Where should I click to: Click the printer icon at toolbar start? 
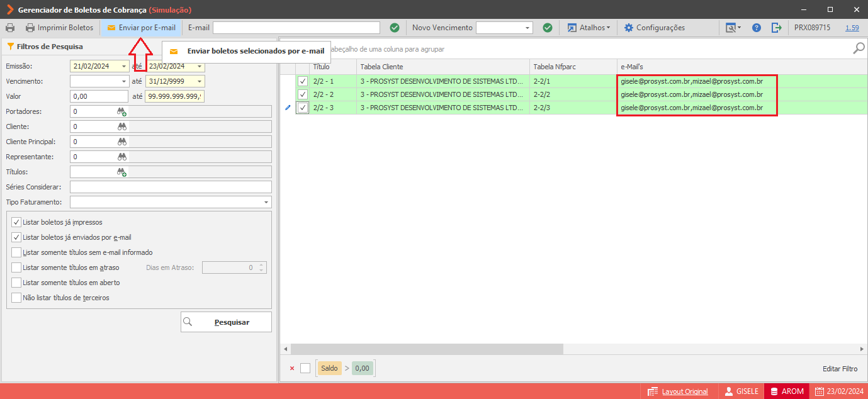(x=10, y=28)
